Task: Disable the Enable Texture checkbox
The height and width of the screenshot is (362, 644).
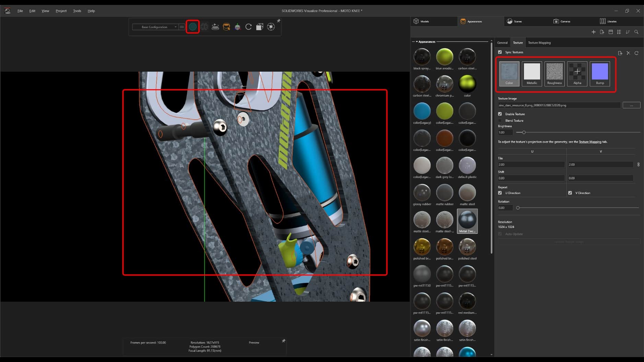Action: pos(500,114)
